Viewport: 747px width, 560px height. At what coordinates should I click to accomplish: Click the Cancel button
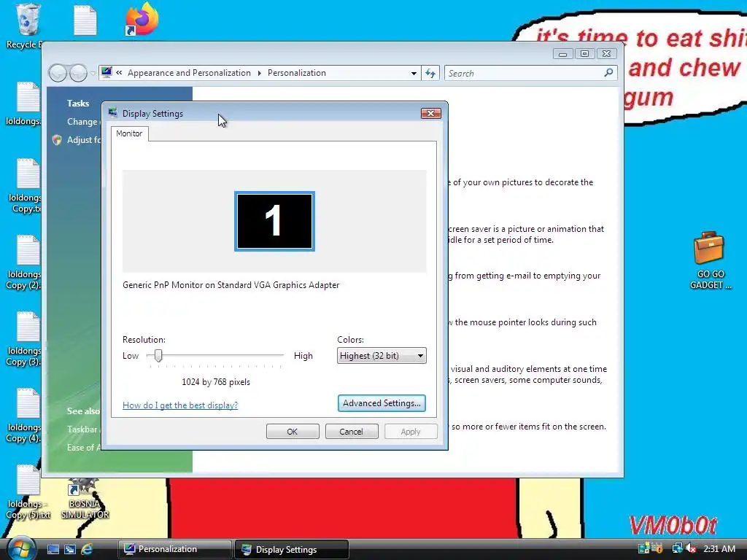352,432
